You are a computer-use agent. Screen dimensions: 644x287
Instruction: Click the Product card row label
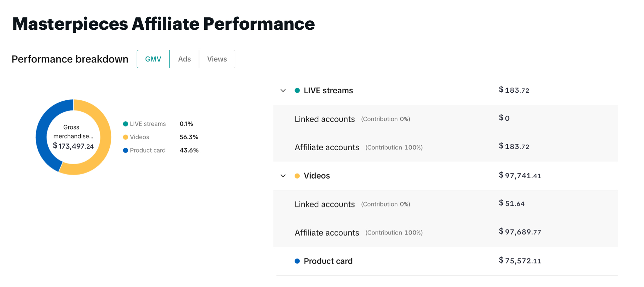tap(328, 261)
